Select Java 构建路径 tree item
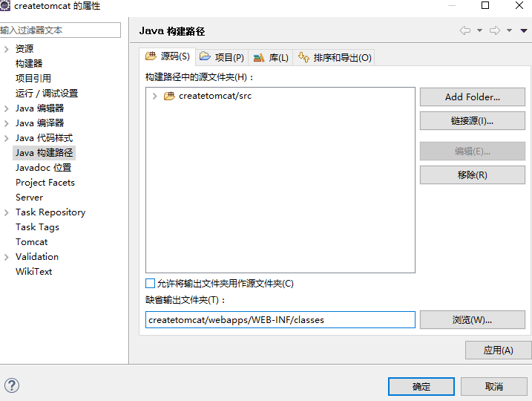The image size is (532, 401). click(x=44, y=153)
